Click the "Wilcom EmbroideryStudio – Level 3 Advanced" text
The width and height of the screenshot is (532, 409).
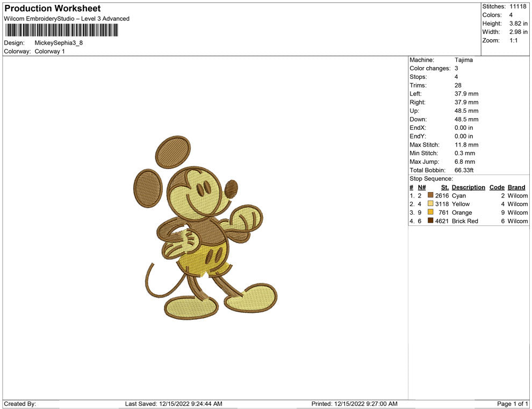click(x=67, y=19)
